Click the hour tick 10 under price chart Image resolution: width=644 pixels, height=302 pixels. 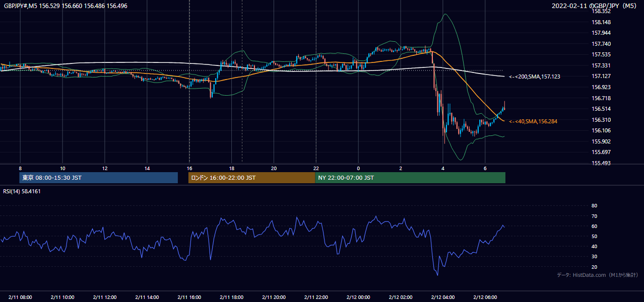coord(62,168)
